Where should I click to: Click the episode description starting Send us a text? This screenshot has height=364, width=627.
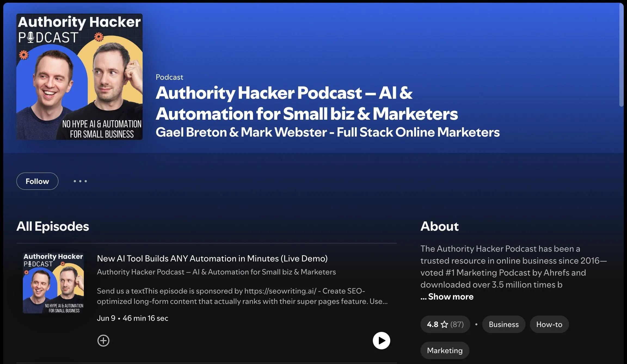point(242,296)
